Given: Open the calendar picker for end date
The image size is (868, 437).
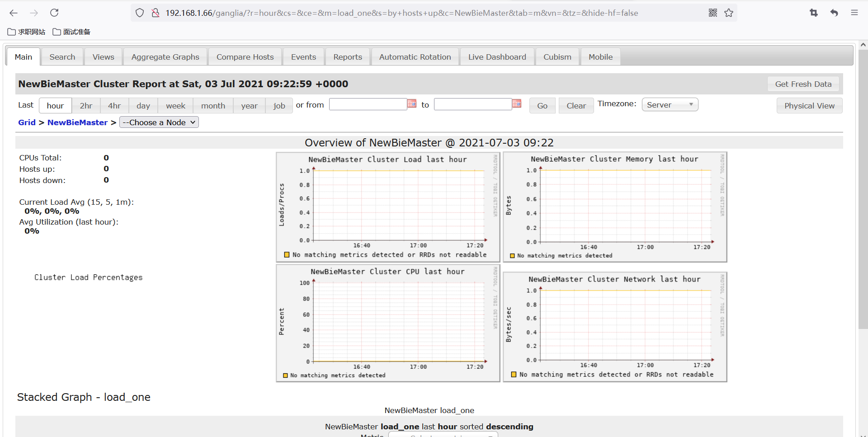Looking at the screenshot, I should click(517, 103).
